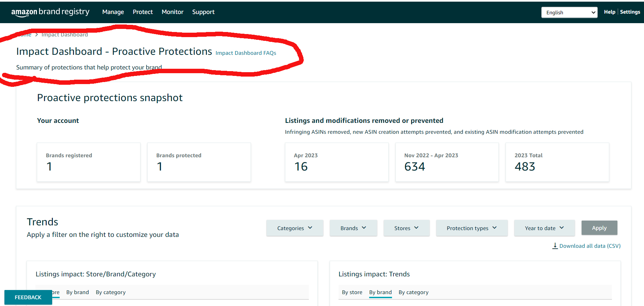Select By category tab under Listings impact: Trends
Screen dimensions: 644x306
(414, 292)
